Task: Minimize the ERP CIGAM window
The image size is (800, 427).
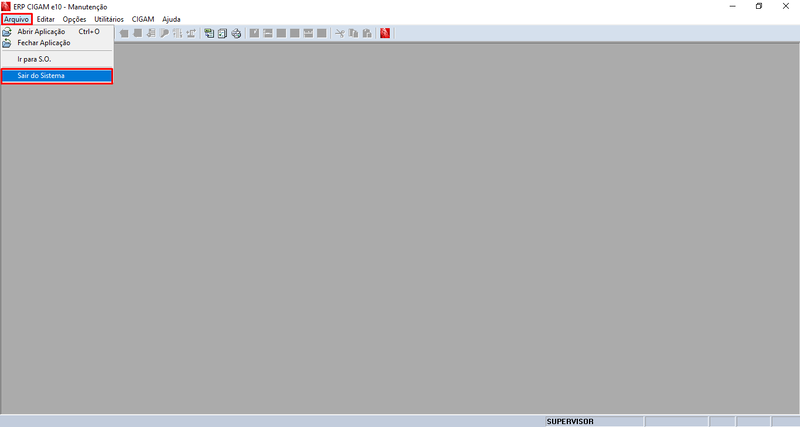Action: [733, 7]
